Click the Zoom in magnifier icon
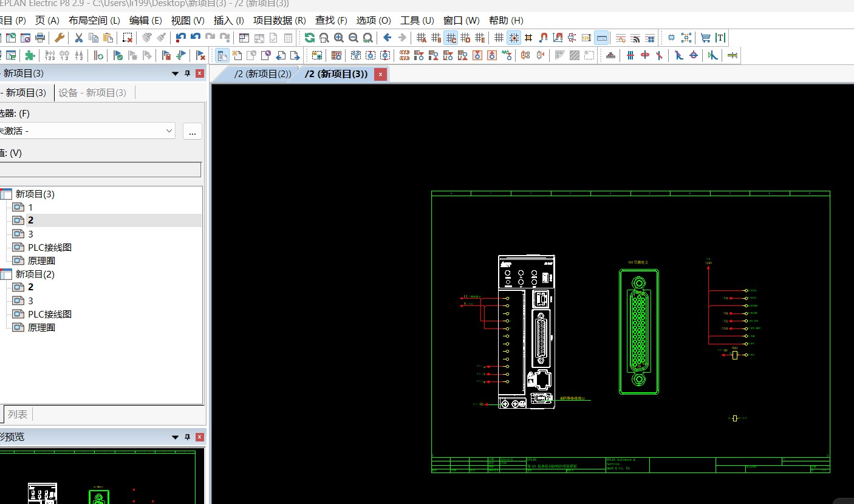Viewport: 854px width, 504px height. pos(339,38)
